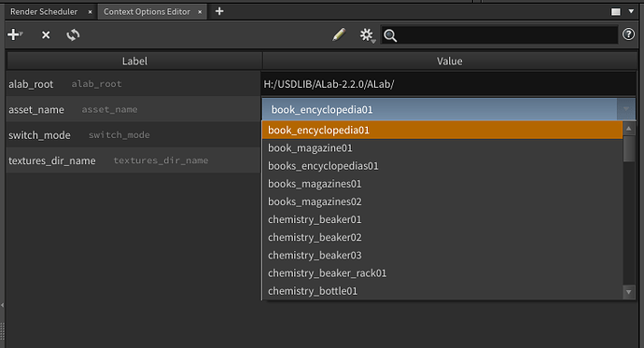644x348 pixels.
Task: Select chemistry_beaker01 option
Action: click(441, 219)
